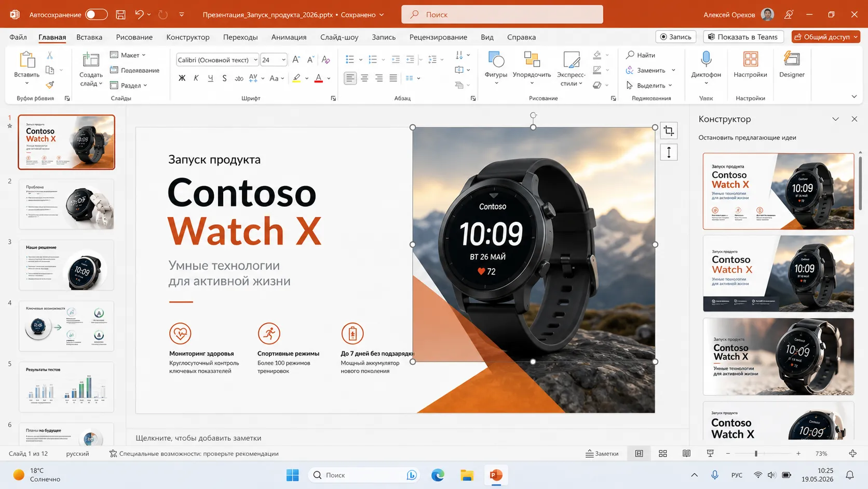Select slide 3 thumbnail Наше решение
The height and width of the screenshot is (489, 868).
click(66, 265)
